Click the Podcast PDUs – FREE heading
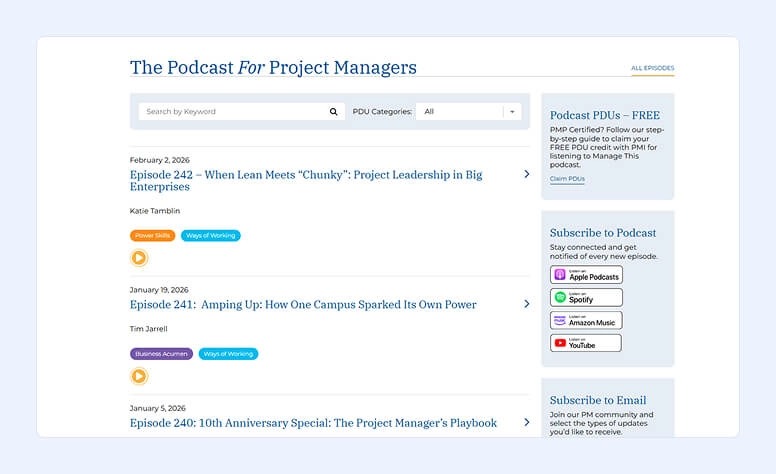This screenshot has height=474, width=776. point(605,115)
